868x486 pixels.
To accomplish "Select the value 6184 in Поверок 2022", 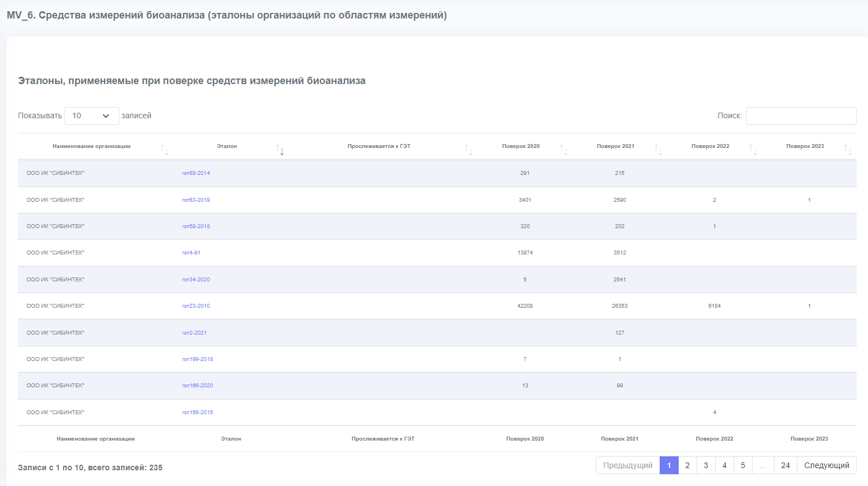I will pos(715,306).
